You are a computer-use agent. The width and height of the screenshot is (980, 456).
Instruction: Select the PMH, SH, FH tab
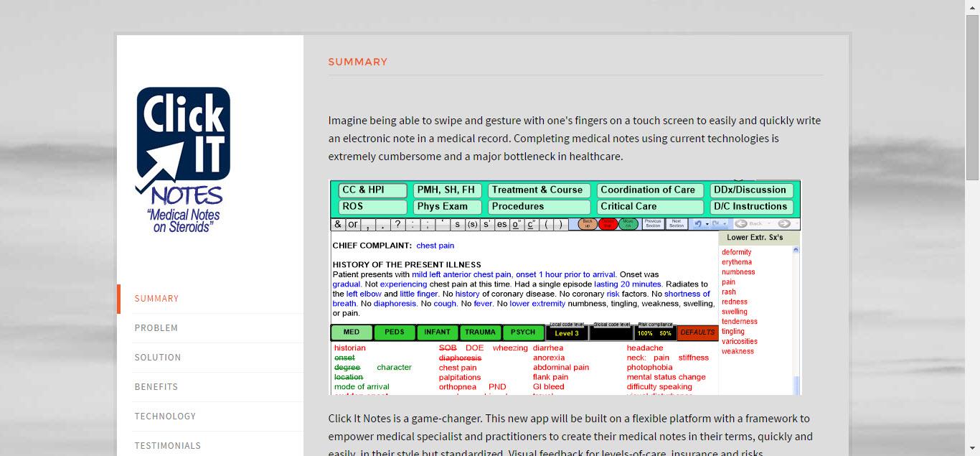447,190
